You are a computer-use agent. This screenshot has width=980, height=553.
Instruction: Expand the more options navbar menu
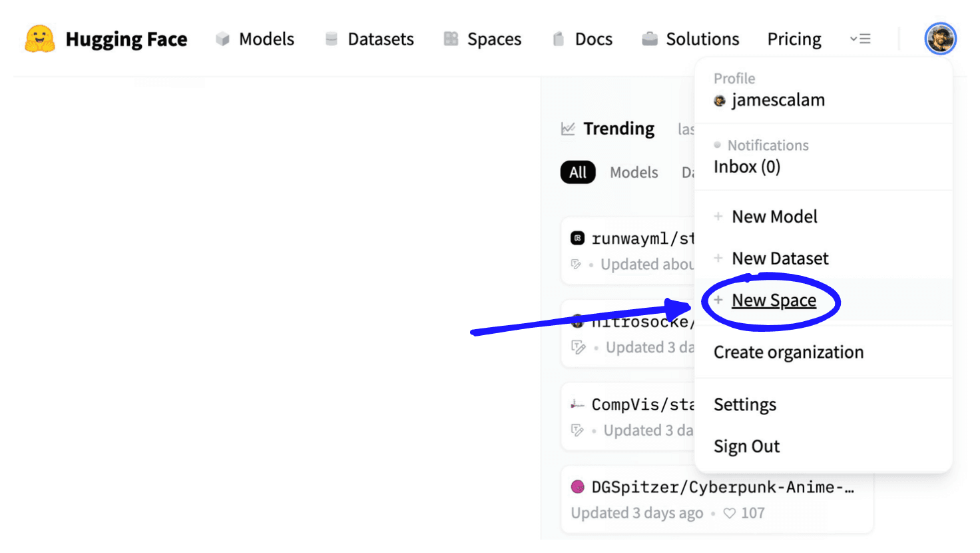(860, 39)
